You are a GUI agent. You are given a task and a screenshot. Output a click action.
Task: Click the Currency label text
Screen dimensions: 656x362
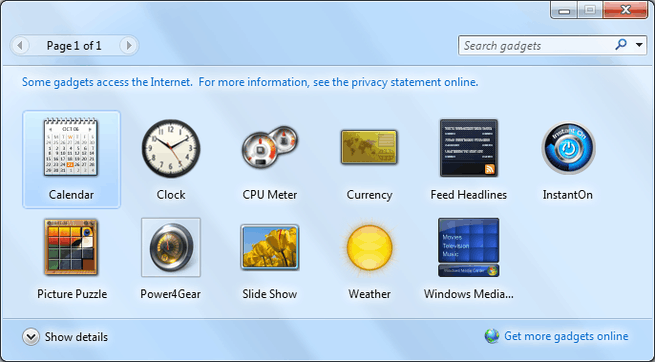pyautogui.click(x=369, y=195)
